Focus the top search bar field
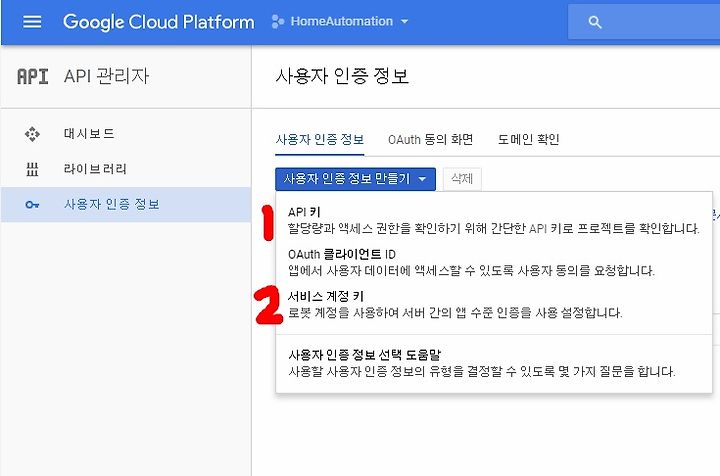720x476 pixels. (x=644, y=22)
